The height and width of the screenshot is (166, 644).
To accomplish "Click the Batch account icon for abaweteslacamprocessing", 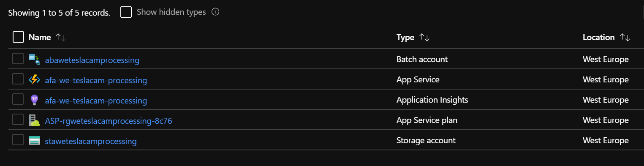I will pyautogui.click(x=34, y=59).
